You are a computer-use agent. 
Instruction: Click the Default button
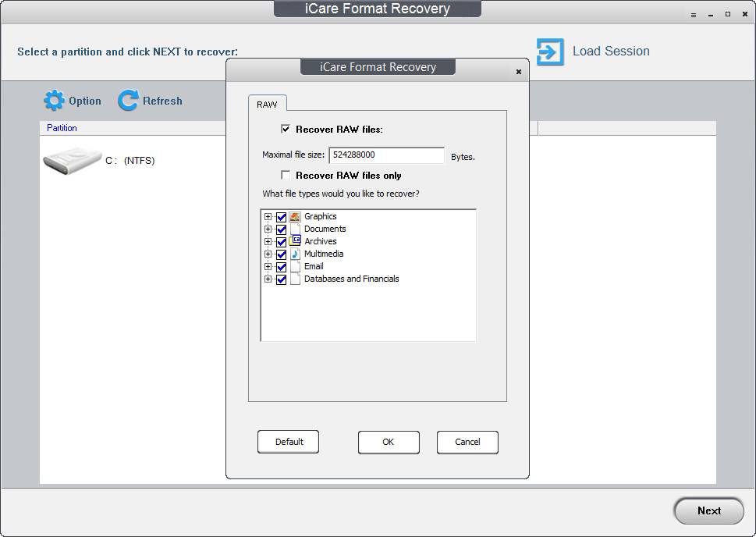tap(289, 442)
